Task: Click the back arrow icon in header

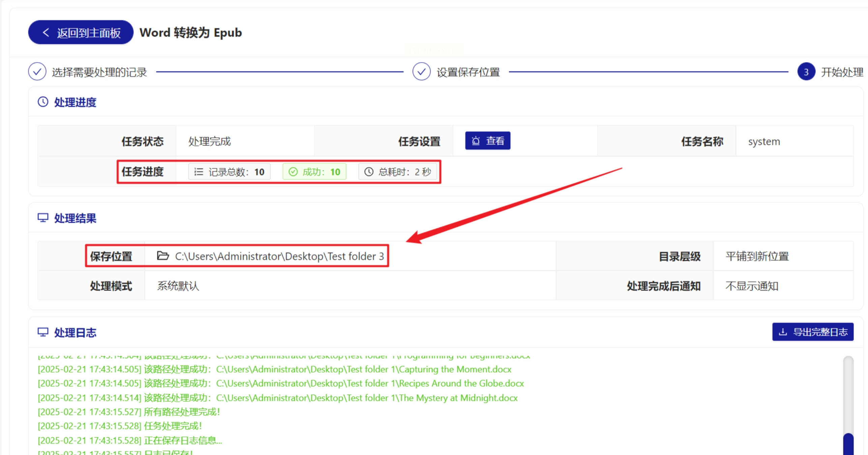Action: coord(46,33)
